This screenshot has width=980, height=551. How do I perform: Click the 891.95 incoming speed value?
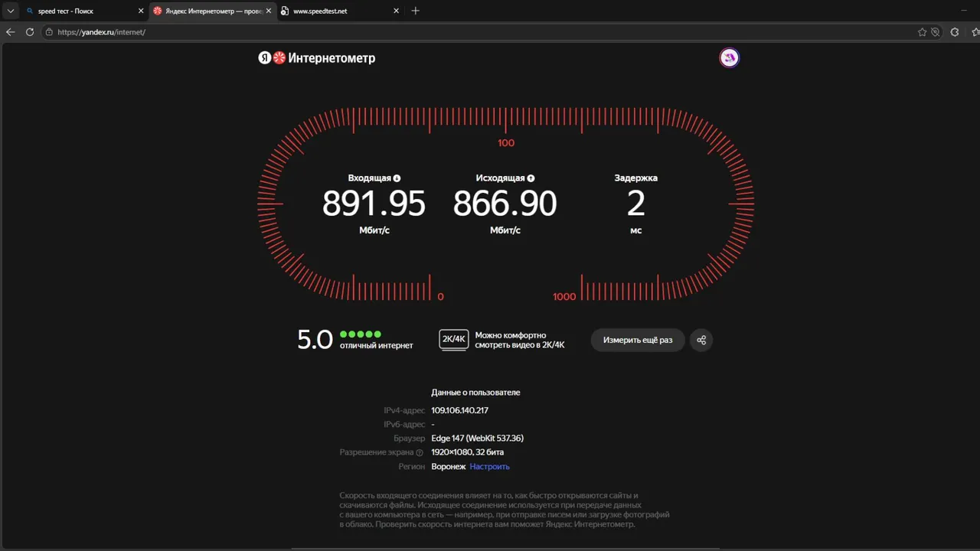[374, 204]
